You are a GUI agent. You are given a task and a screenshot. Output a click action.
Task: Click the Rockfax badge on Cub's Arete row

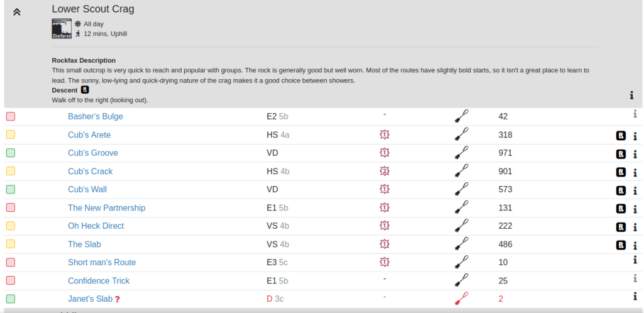coord(621,135)
